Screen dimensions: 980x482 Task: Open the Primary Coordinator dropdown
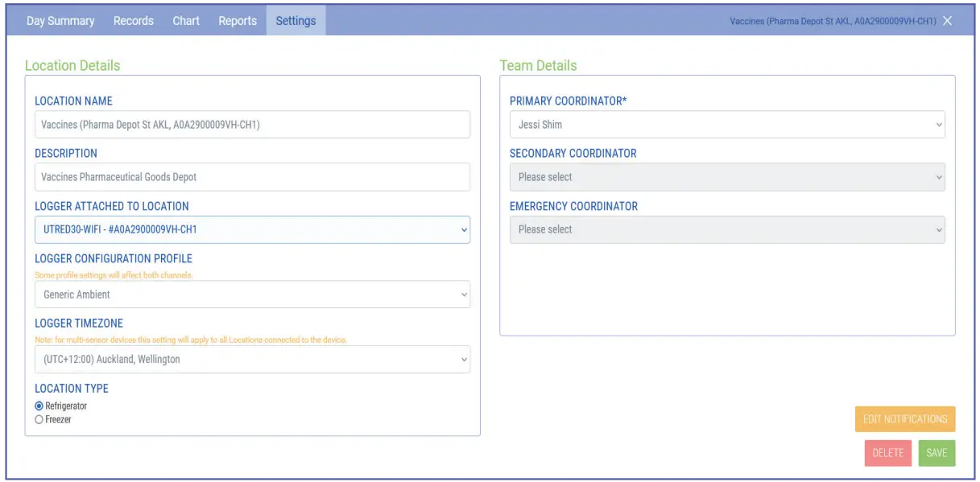727,125
